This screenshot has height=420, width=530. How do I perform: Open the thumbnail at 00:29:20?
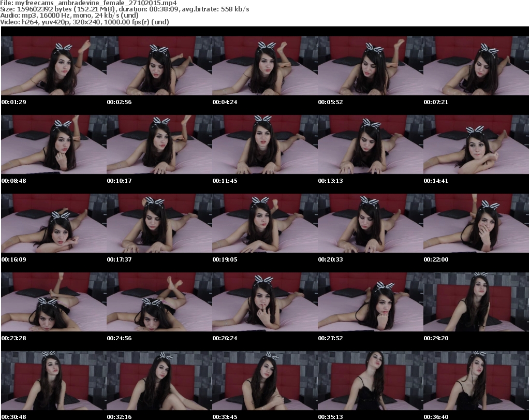tap(476, 302)
